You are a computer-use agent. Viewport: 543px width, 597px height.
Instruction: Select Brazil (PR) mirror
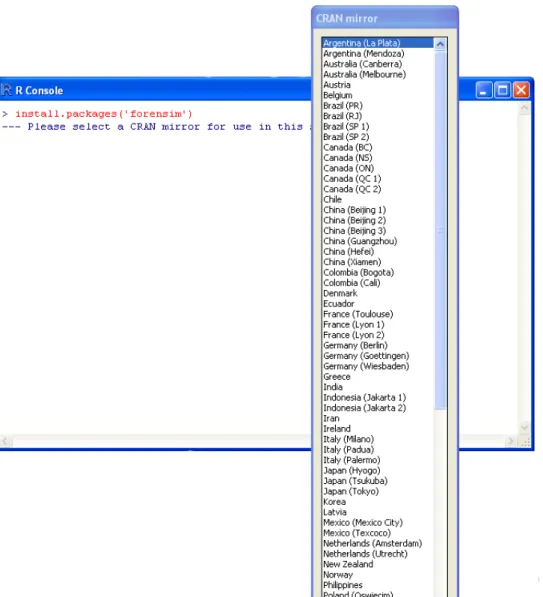[x=378, y=106]
